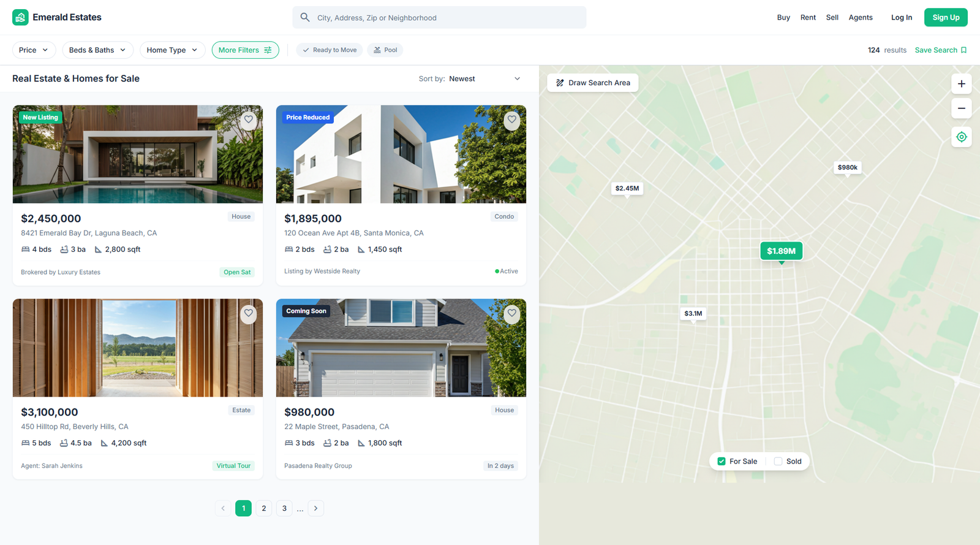Heart the Beverly Hills estate listing
The height and width of the screenshot is (545, 980).
coord(248,313)
